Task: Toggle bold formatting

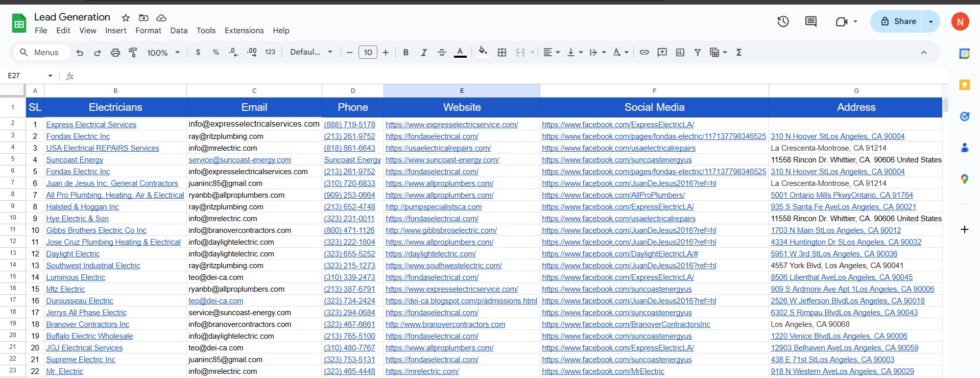Action: tap(406, 53)
